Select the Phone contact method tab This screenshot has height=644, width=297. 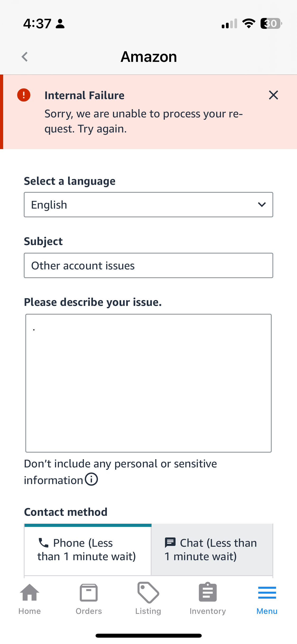coord(88,549)
